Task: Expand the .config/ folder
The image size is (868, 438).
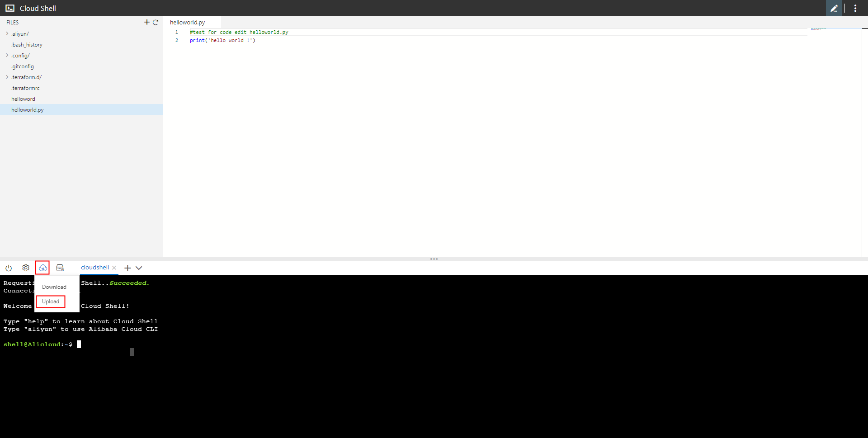Action: point(7,55)
